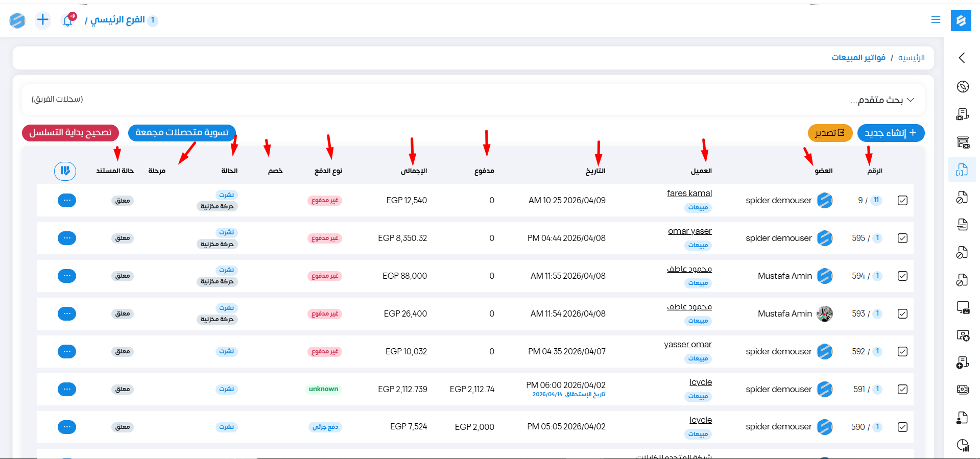Open the Icycle customer link on invoice 591
This screenshot has height=459, width=980.
(x=701, y=382)
